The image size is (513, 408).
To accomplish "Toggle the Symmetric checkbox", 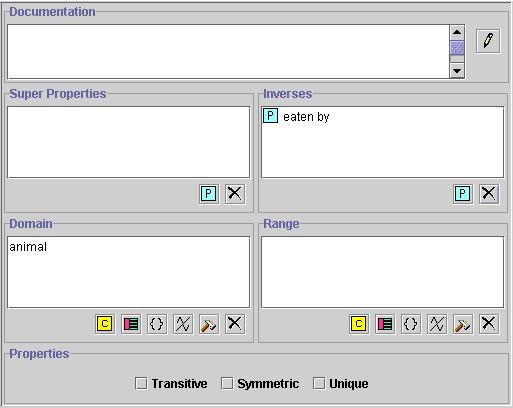I will point(227,383).
